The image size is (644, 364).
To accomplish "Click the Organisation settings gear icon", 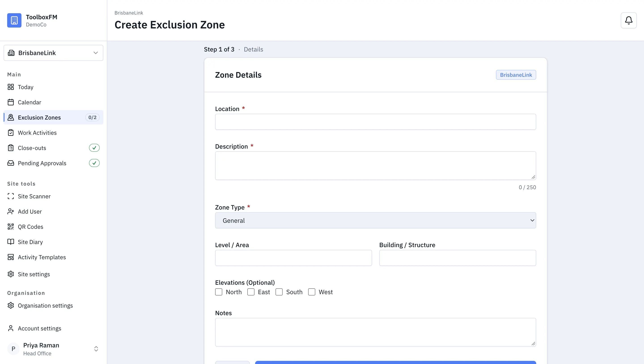I will click(x=11, y=305).
